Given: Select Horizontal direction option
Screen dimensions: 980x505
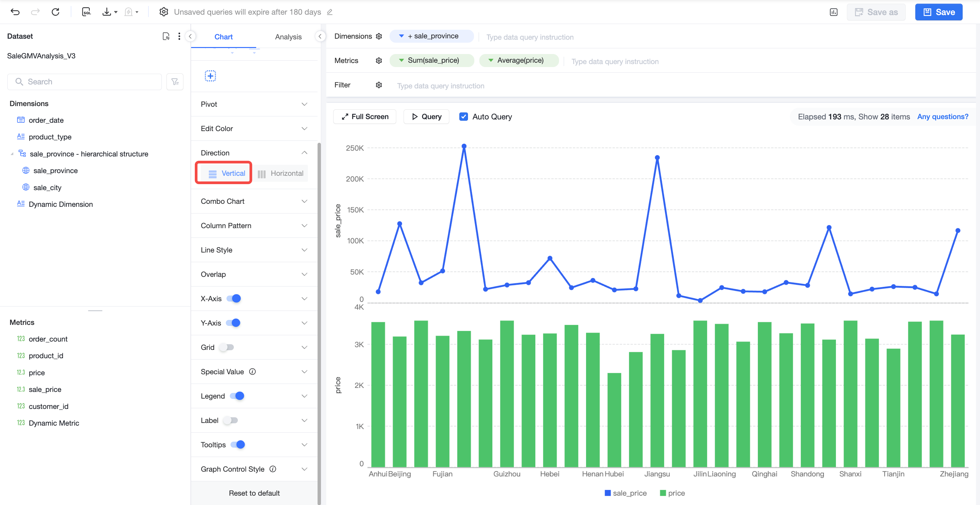Looking at the screenshot, I should pos(281,173).
